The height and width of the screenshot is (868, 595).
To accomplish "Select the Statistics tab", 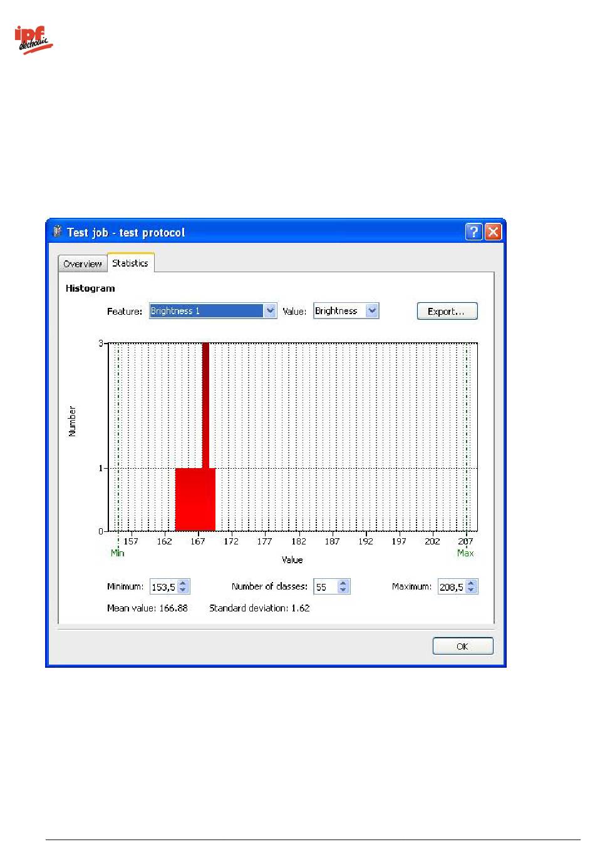I will coord(130,263).
